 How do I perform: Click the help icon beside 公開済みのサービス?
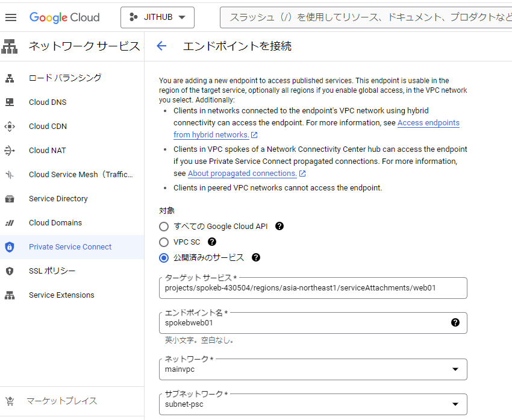click(256, 257)
